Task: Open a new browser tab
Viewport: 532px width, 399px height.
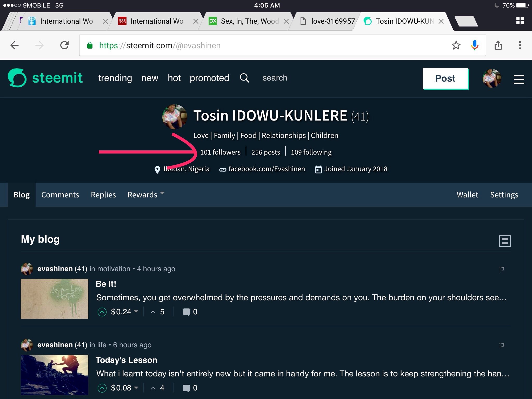Action: click(466, 21)
